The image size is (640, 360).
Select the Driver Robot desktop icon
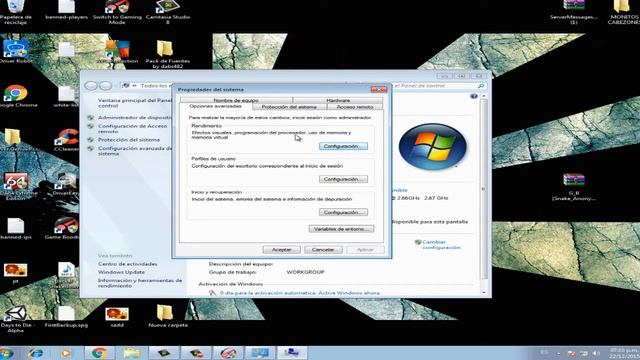(16, 52)
